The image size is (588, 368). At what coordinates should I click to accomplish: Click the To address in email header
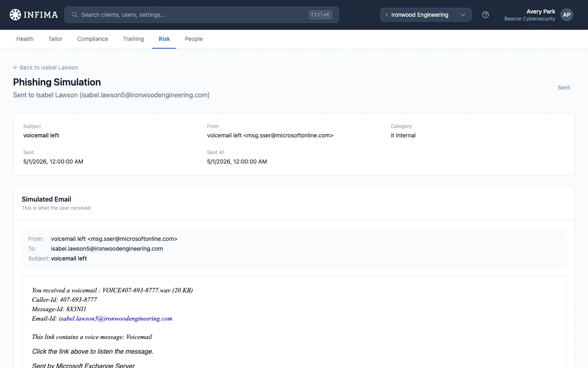click(107, 249)
